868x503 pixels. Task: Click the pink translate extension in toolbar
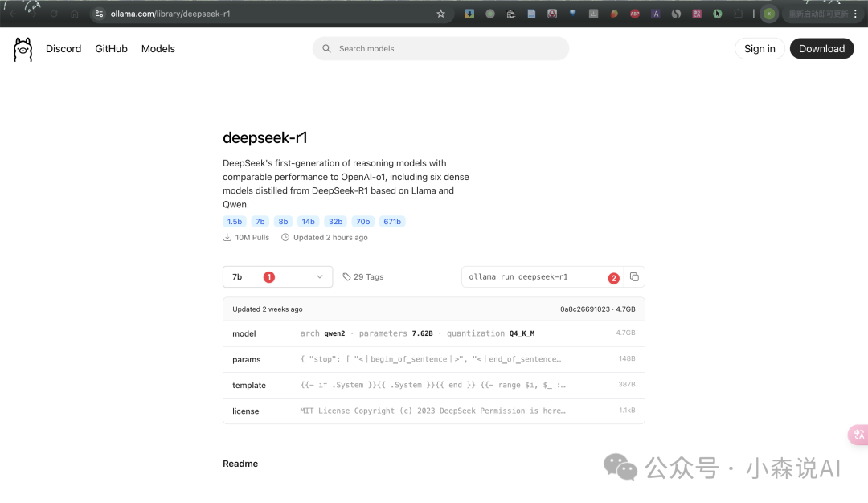(697, 14)
